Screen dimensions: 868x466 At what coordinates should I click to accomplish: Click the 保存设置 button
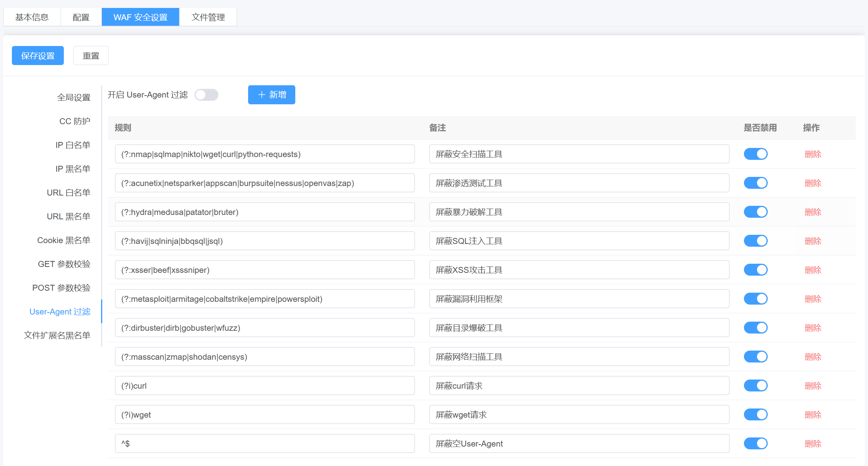(38, 56)
